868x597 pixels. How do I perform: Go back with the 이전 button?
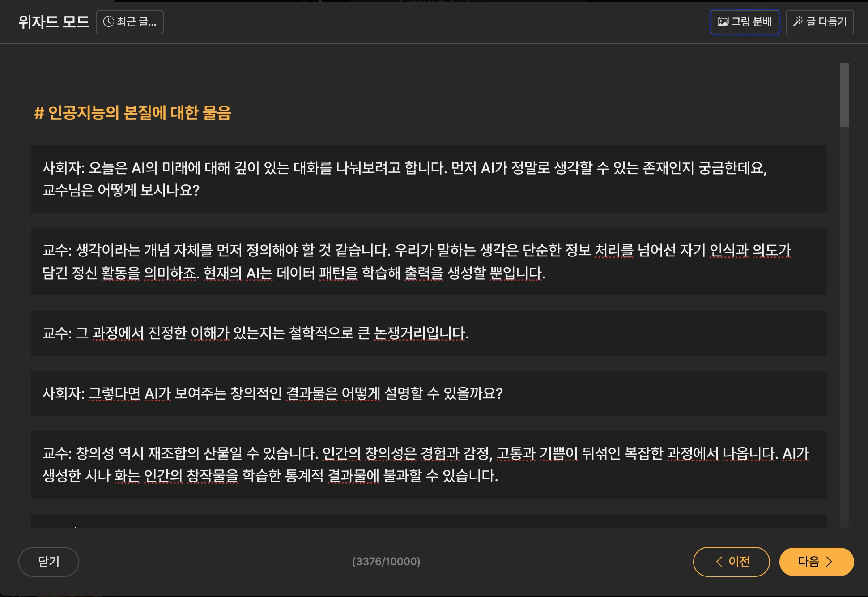click(x=731, y=562)
